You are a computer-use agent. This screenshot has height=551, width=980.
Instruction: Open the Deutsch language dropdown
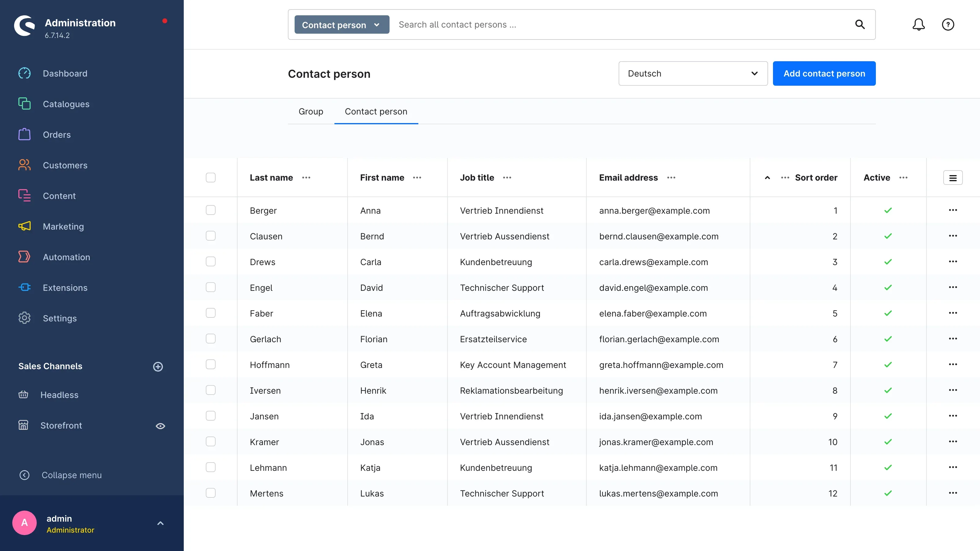[x=693, y=73]
